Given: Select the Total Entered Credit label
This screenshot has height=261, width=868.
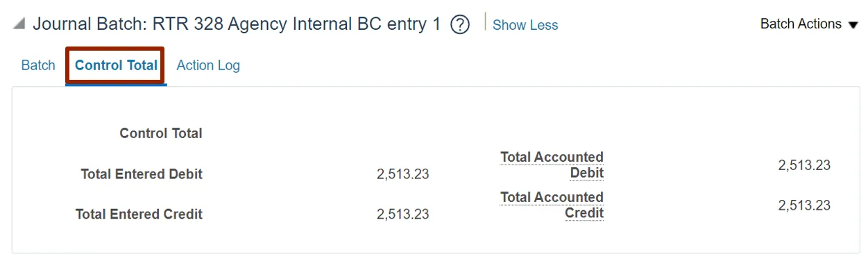Looking at the screenshot, I should click(139, 214).
